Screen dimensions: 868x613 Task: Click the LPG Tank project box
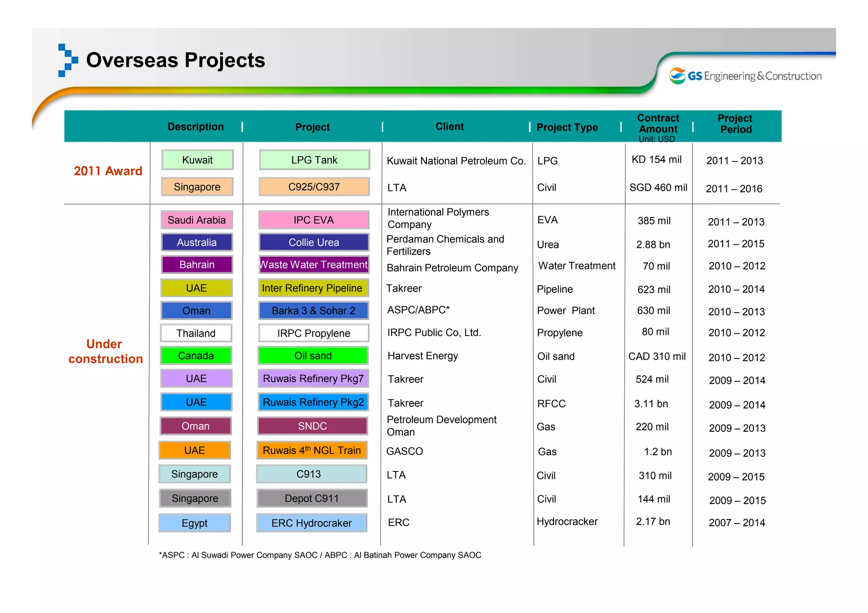pos(314,160)
